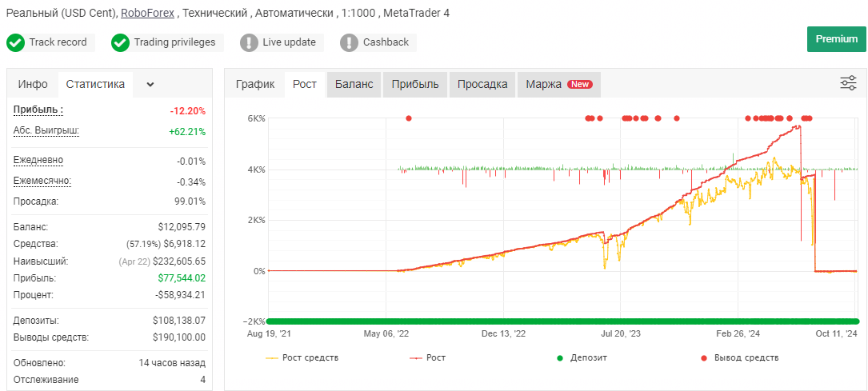This screenshot has height=391, width=868.
Task: Switch to the Баланс chart tab
Action: [354, 85]
